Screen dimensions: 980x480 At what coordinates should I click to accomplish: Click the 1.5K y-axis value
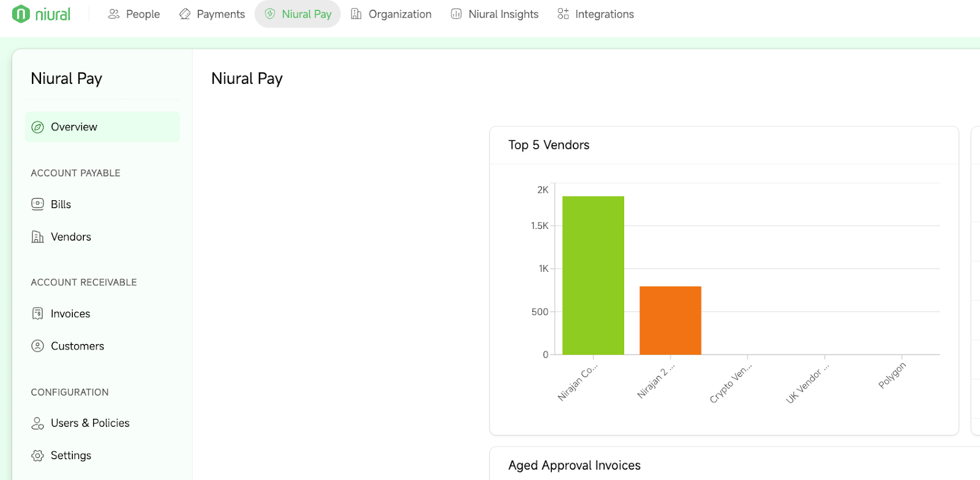[x=540, y=226]
